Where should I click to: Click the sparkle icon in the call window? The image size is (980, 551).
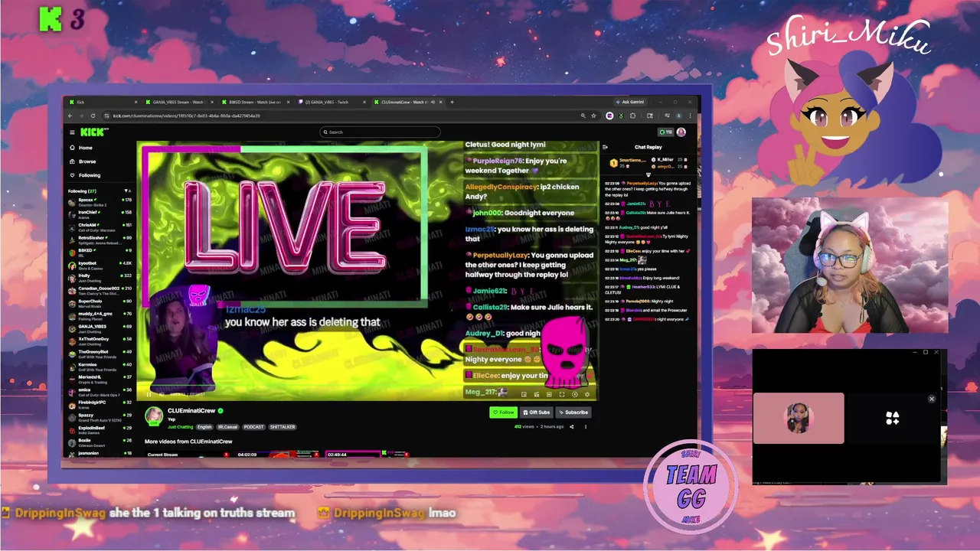[x=892, y=418]
